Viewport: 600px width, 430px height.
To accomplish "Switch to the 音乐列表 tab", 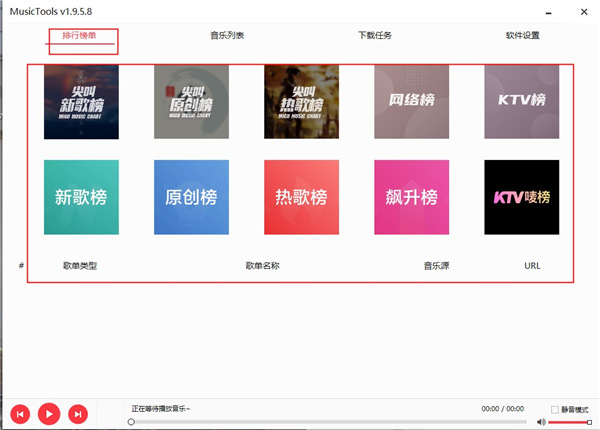I will 227,36.
